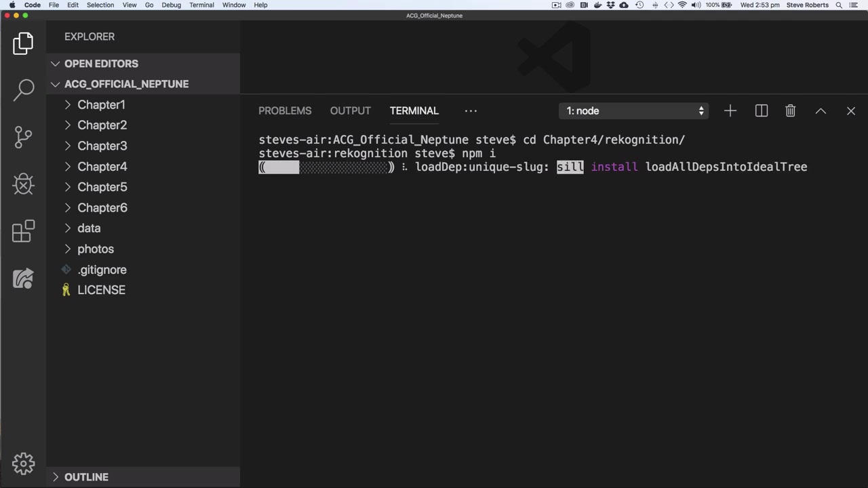Click the volume icon in menu bar
Screen dimensions: 868x488
pos(696,5)
